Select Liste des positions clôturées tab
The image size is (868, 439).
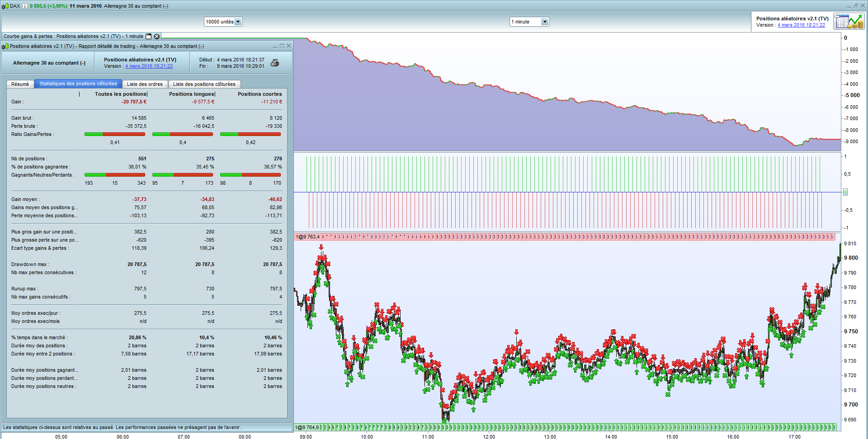tap(204, 84)
